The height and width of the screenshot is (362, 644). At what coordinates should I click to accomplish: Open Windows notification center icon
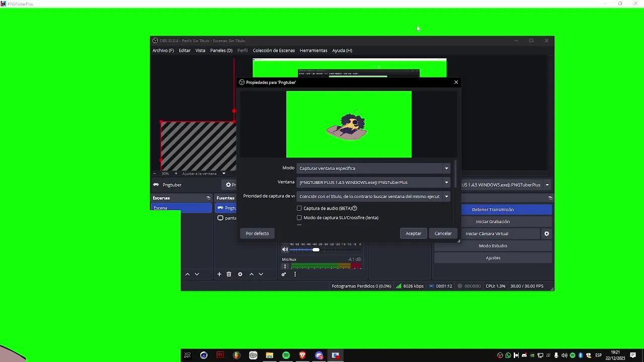click(x=633, y=355)
